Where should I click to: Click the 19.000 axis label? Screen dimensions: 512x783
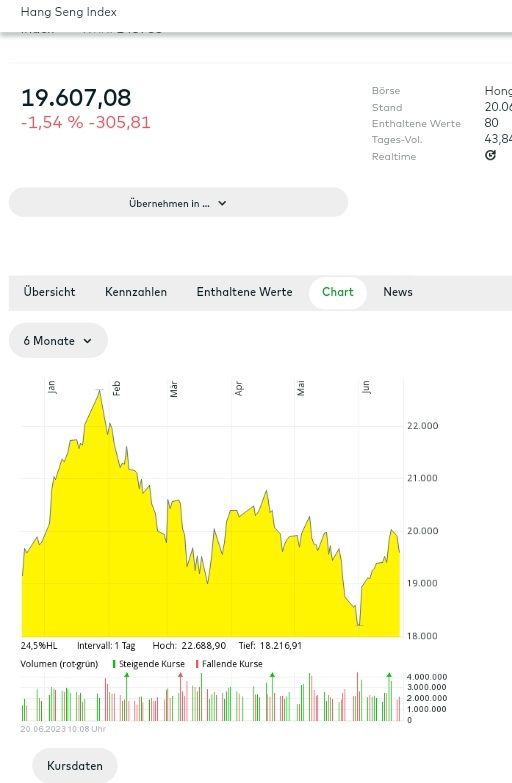(422, 583)
